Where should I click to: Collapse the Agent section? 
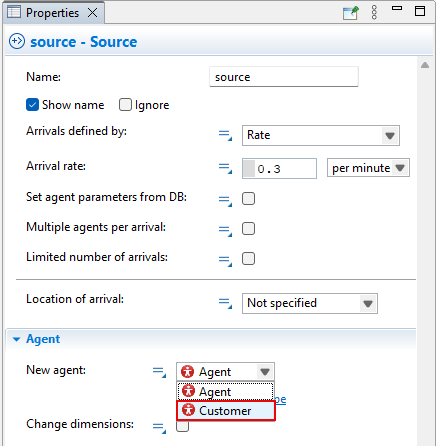point(16,339)
